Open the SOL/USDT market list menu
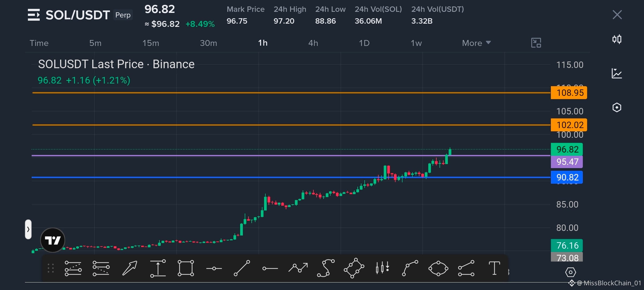This screenshot has height=290, width=644. coord(34,15)
